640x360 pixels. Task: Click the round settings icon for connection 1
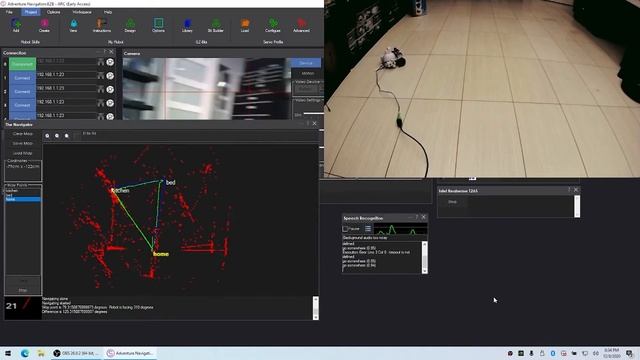click(x=110, y=76)
